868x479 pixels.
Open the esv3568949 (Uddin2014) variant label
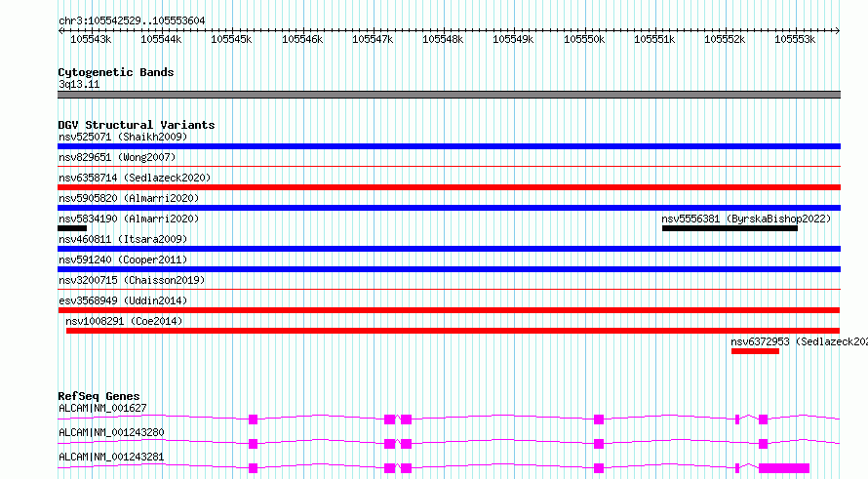(123, 300)
